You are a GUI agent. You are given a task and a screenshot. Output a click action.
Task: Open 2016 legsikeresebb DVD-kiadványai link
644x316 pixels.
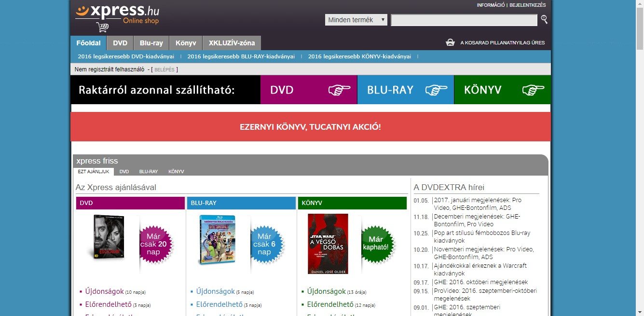pos(126,56)
